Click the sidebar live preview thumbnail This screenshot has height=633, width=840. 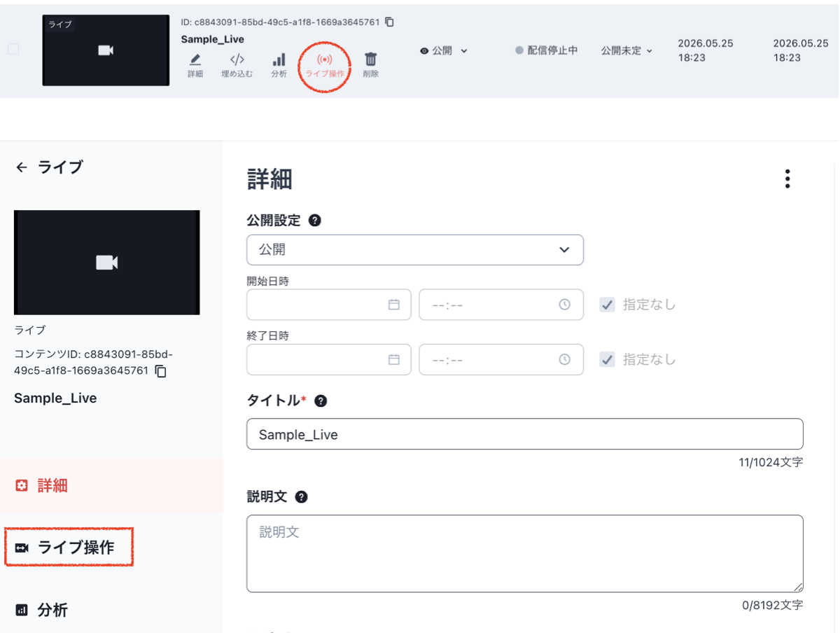(x=107, y=262)
